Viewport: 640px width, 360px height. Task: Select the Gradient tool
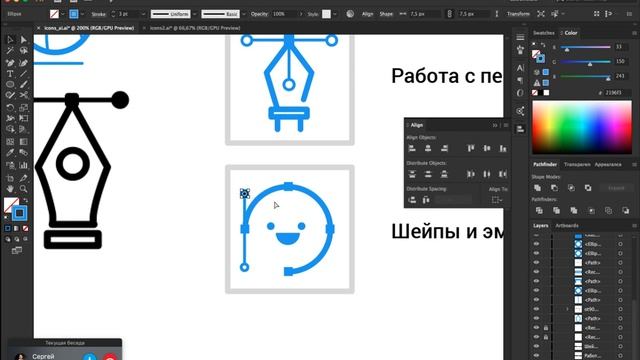pyautogui.click(x=24, y=142)
